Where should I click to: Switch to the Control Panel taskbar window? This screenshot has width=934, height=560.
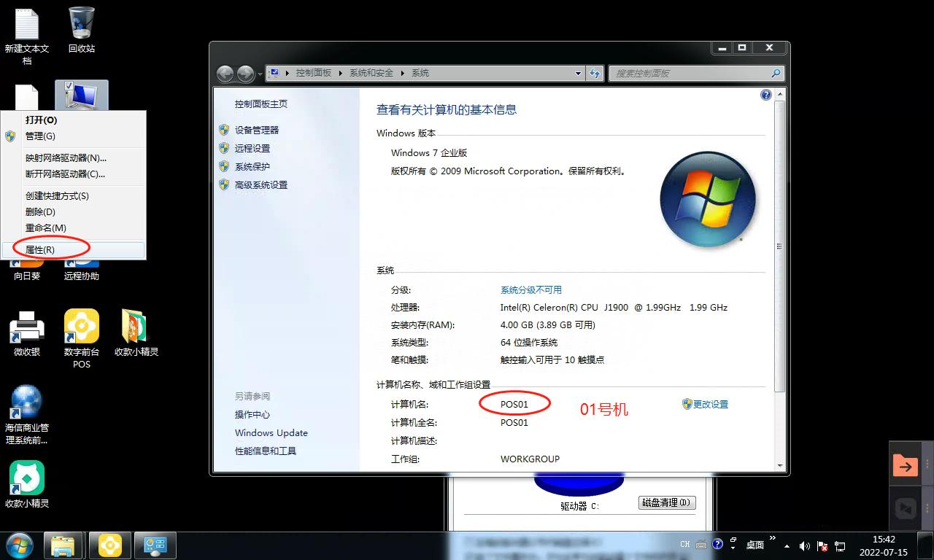pyautogui.click(x=156, y=545)
